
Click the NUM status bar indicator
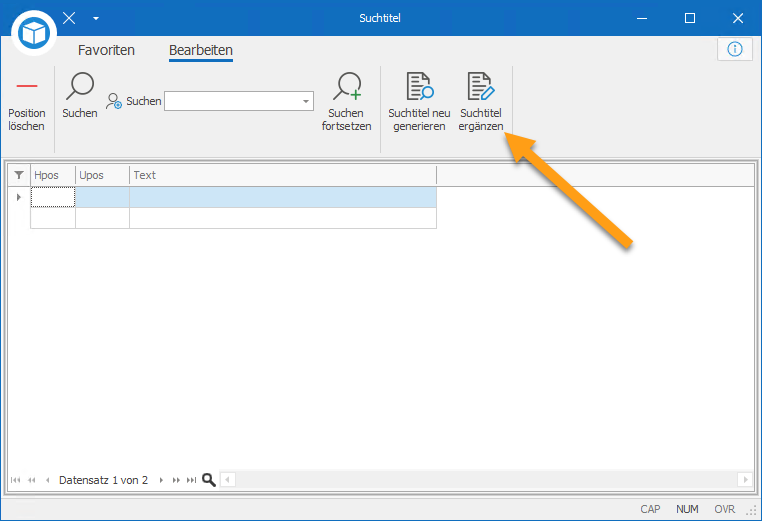(x=687, y=509)
